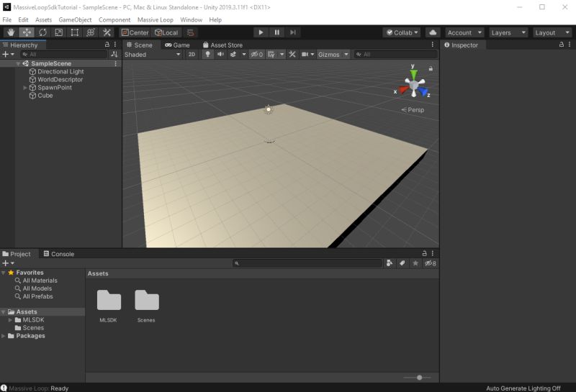Toggle scene lighting bulb icon
Screen dimensions: 576x392
(x=207, y=55)
